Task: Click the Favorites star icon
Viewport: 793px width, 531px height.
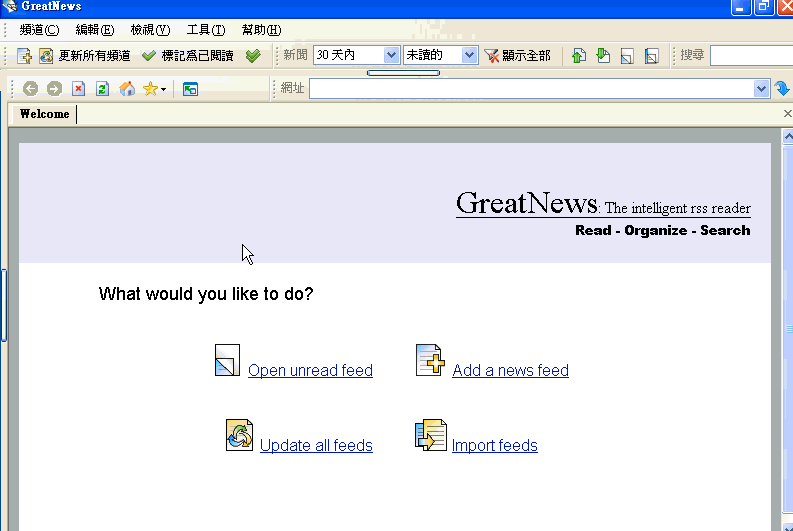Action: (x=150, y=89)
